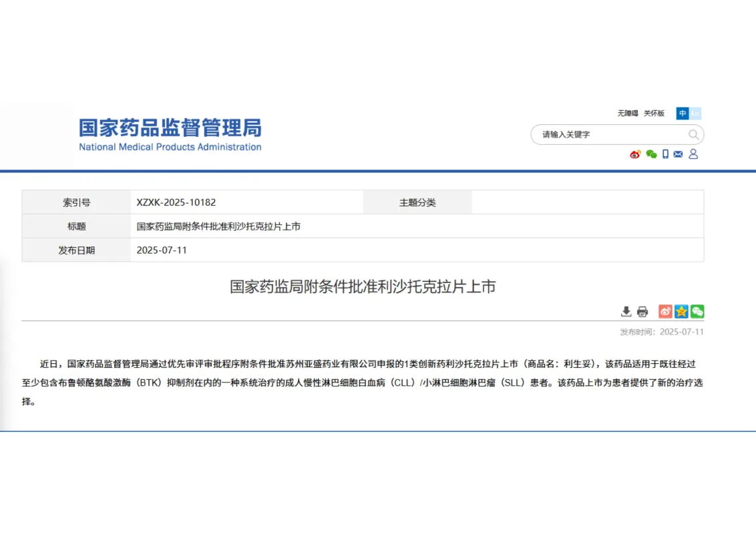Print the article using the printer icon
Viewport: 756px width, 534px height.
click(x=642, y=312)
